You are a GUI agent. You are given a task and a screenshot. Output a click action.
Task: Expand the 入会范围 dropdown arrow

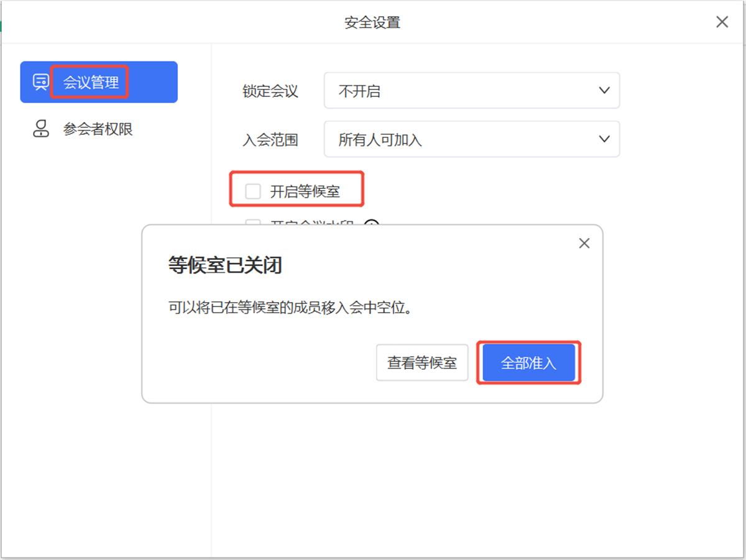(x=604, y=139)
